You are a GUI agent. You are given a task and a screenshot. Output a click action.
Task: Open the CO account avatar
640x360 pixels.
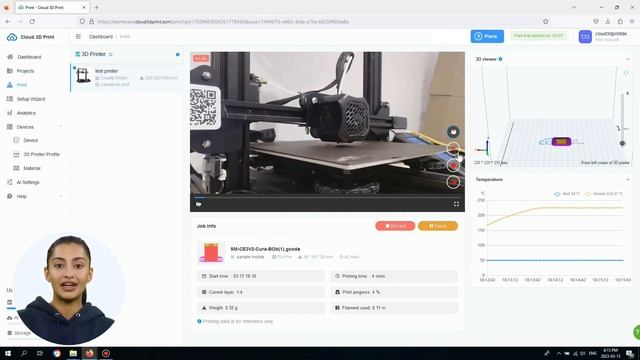pos(585,36)
